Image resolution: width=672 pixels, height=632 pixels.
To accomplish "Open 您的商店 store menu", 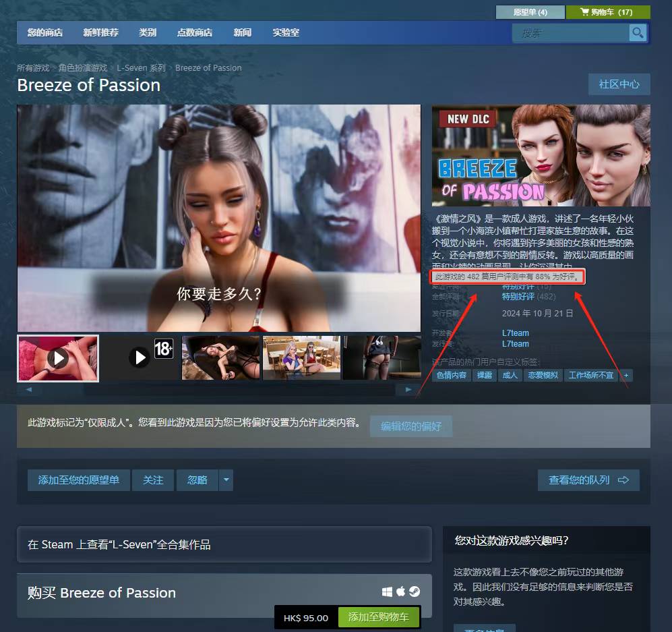I will click(45, 32).
